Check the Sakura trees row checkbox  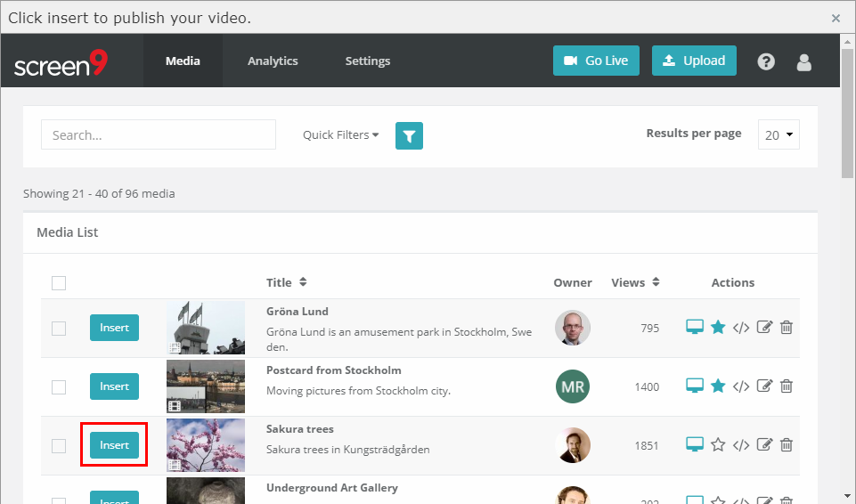click(x=59, y=446)
